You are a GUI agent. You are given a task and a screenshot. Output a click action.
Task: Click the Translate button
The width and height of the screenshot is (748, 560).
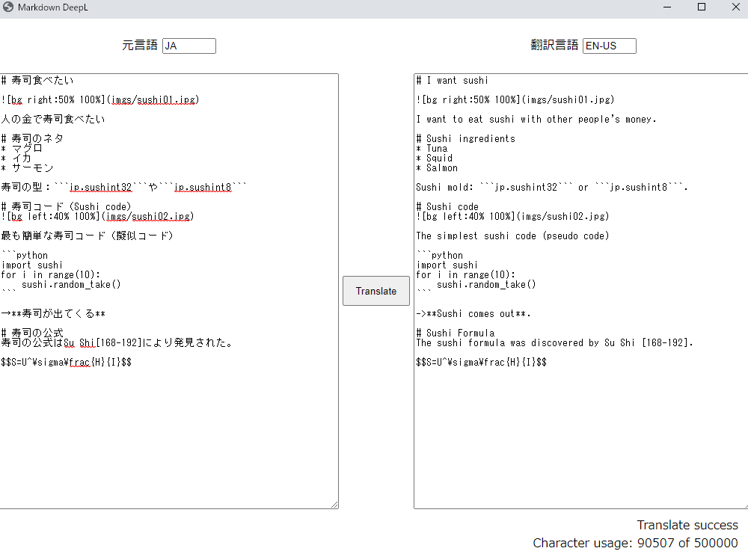(376, 291)
